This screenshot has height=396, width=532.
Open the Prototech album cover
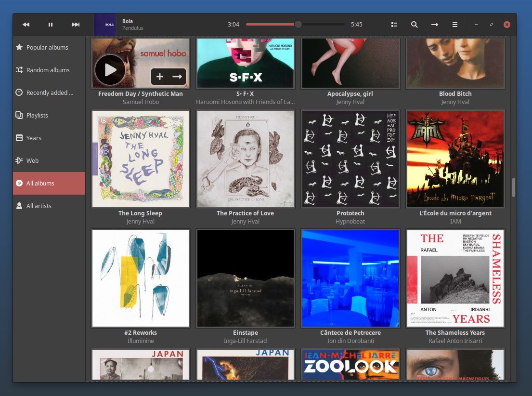[350, 159]
